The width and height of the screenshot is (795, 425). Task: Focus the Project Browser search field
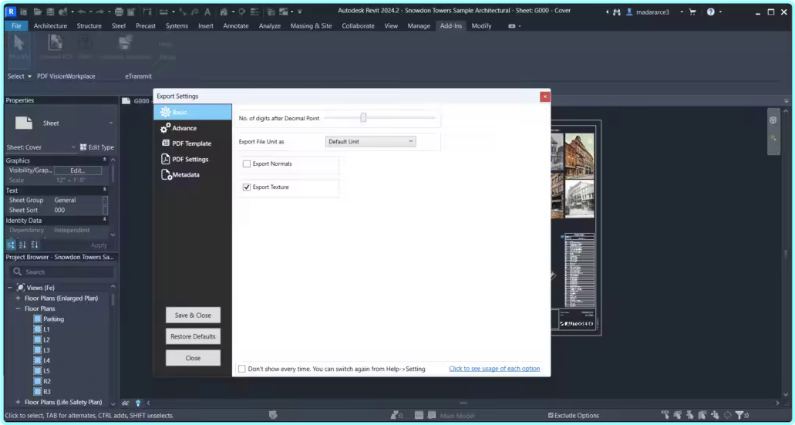pos(62,272)
